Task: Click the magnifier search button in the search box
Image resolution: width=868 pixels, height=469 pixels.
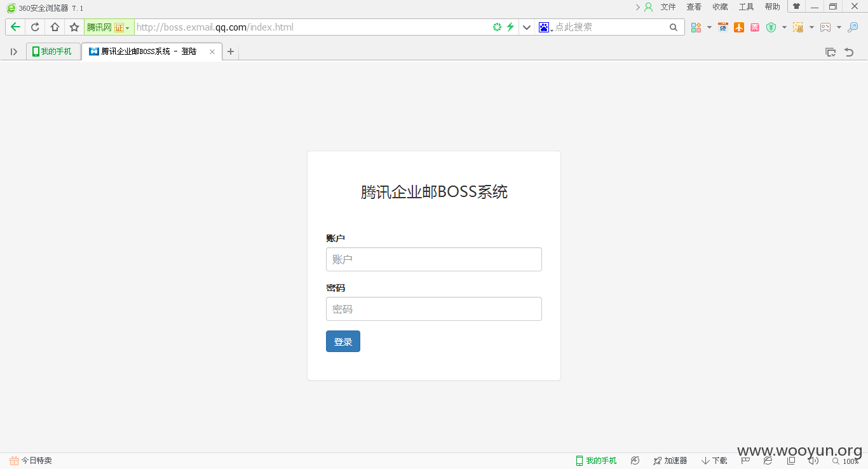Action: (x=674, y=27)
